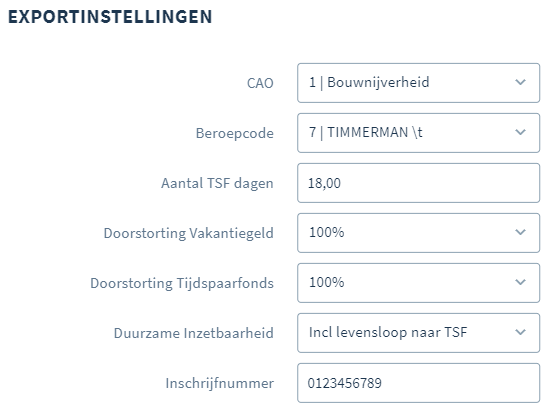Image resolution: width=549 pixels, height=417 pixels.
Task: Click the Inschrijfnummer label text
Action: (x=220, y=383)
